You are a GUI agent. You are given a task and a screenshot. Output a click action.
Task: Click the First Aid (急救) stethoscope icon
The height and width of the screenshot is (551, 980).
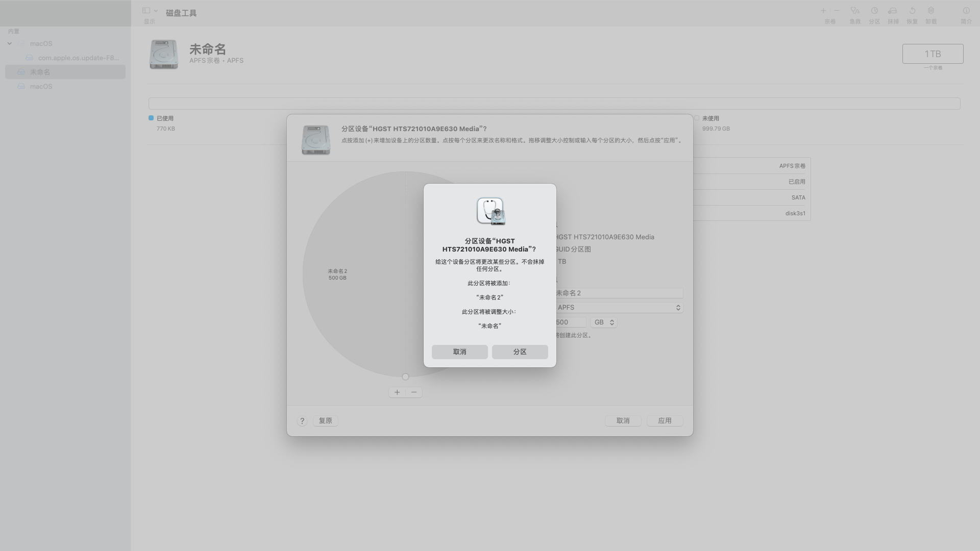(855, 11)
